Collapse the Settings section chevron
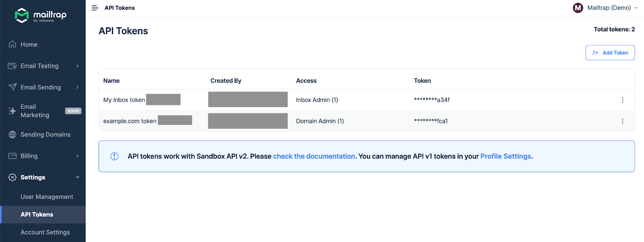Image resolution: width=644 pixels, height=242 pixels. click(x=77, y=177)
